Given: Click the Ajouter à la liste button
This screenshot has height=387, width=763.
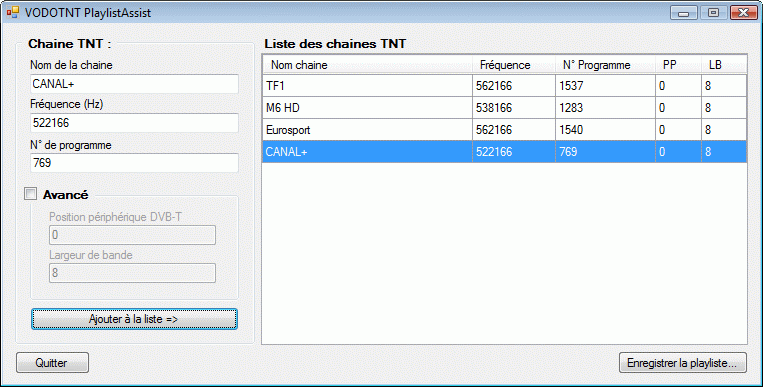Looking at the screenshot, I should point(134,319).
